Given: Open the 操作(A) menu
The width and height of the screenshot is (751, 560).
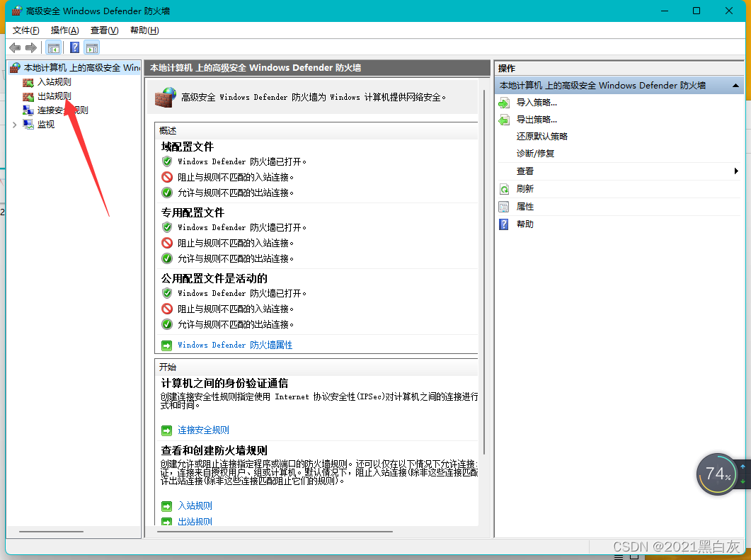Looking at the screenshot, I should [x=64, y=30].
